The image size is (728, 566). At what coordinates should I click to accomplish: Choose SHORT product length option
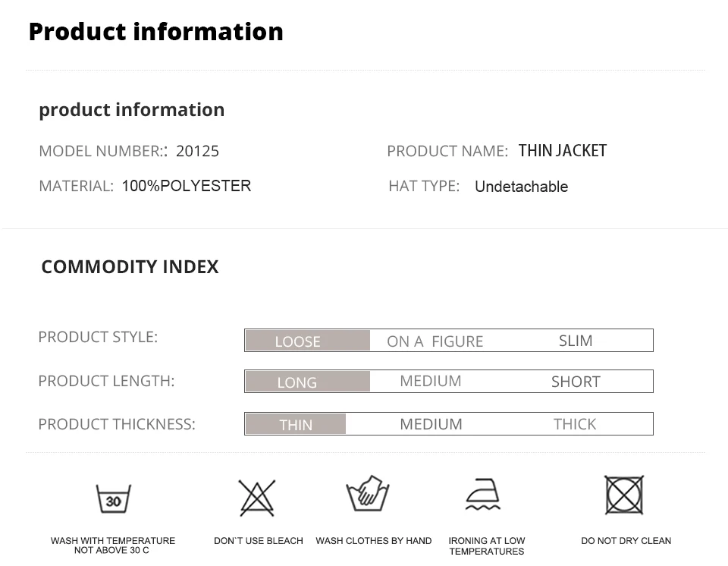tap(576, 382)
